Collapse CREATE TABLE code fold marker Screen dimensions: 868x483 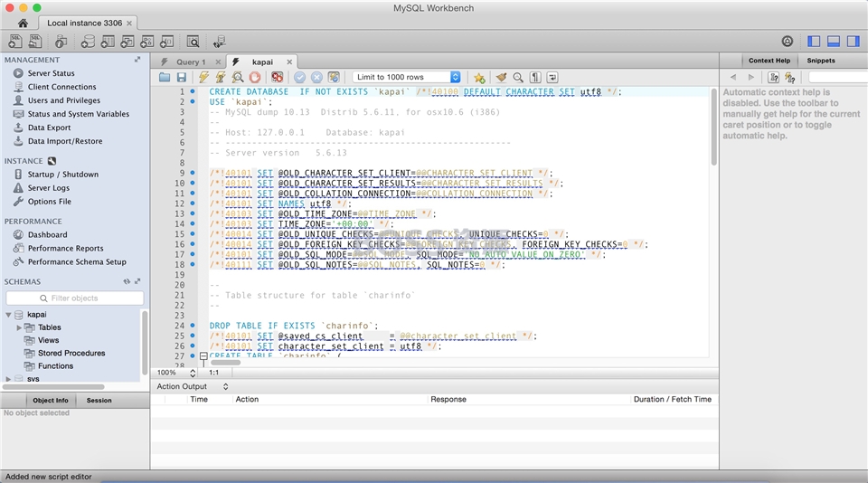203,356
